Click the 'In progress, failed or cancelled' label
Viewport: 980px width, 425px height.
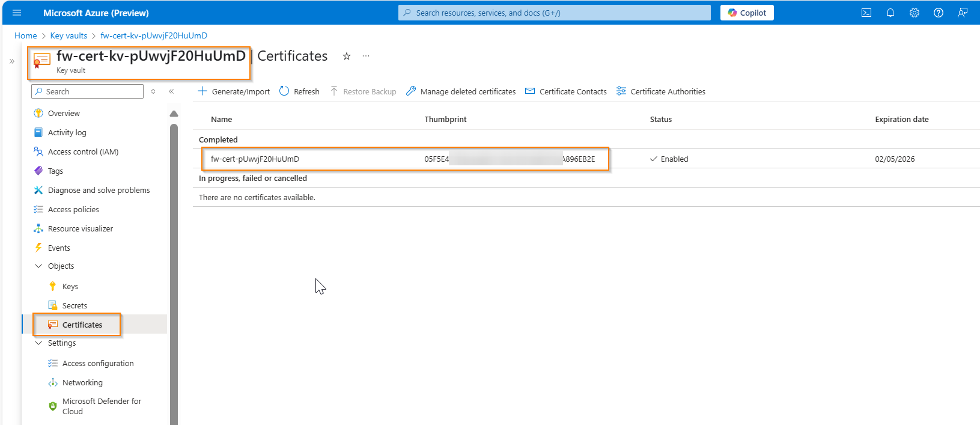253,178
